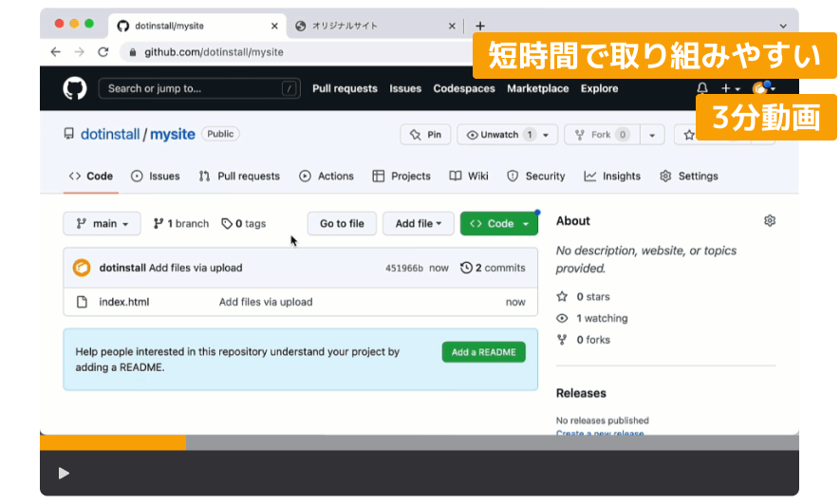
Task: Close the オリジナルサイト browser tab
Action: pos(452,26)
